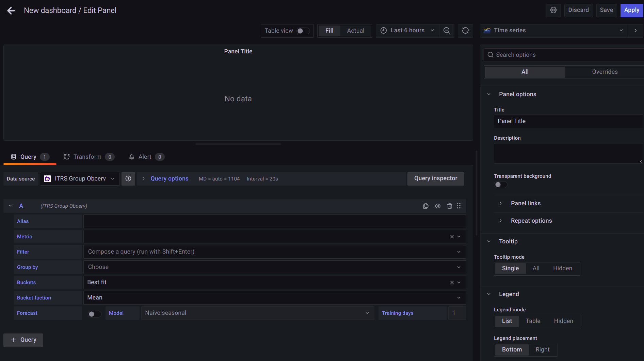This screenshot has height=361, width=644.
Task: Click the search magnifier icon
Action: click(x=490, y=55)
